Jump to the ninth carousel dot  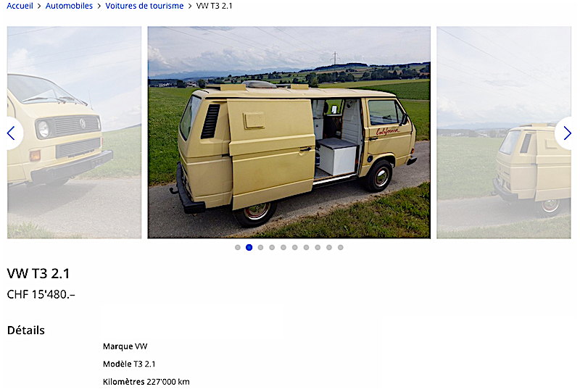click(329, 247)
